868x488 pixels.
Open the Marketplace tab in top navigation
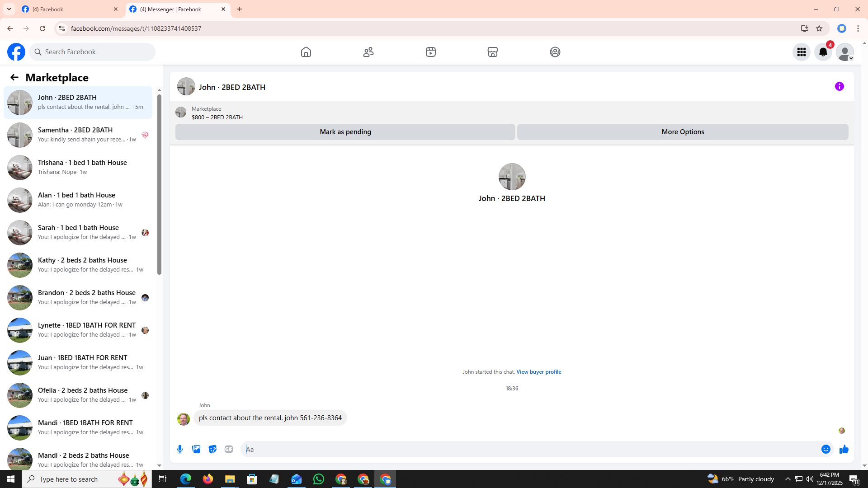point(492,52)
